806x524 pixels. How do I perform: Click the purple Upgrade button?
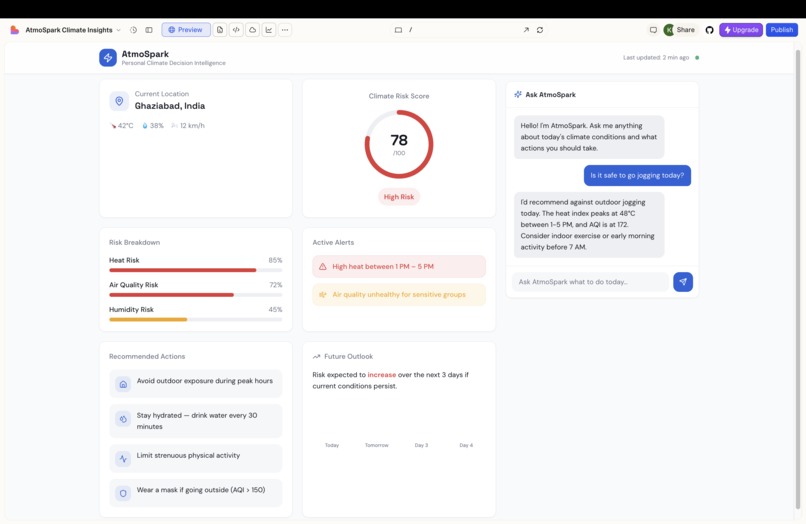tap(741, 30)
